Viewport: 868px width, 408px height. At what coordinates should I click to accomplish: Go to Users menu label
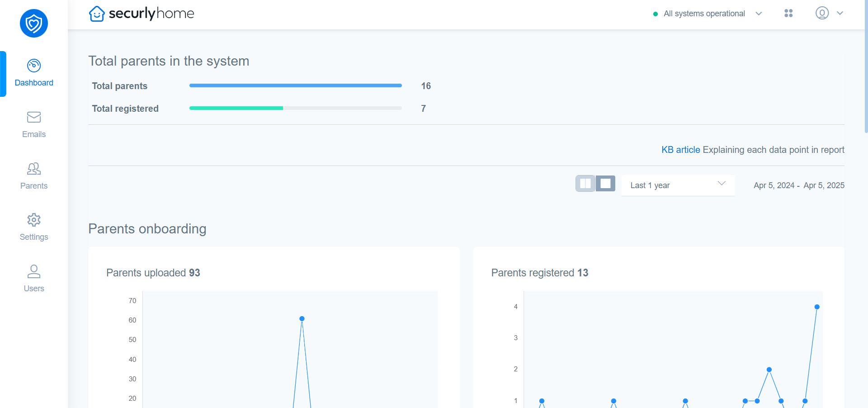pyautogui.click(x=34, y=289)
